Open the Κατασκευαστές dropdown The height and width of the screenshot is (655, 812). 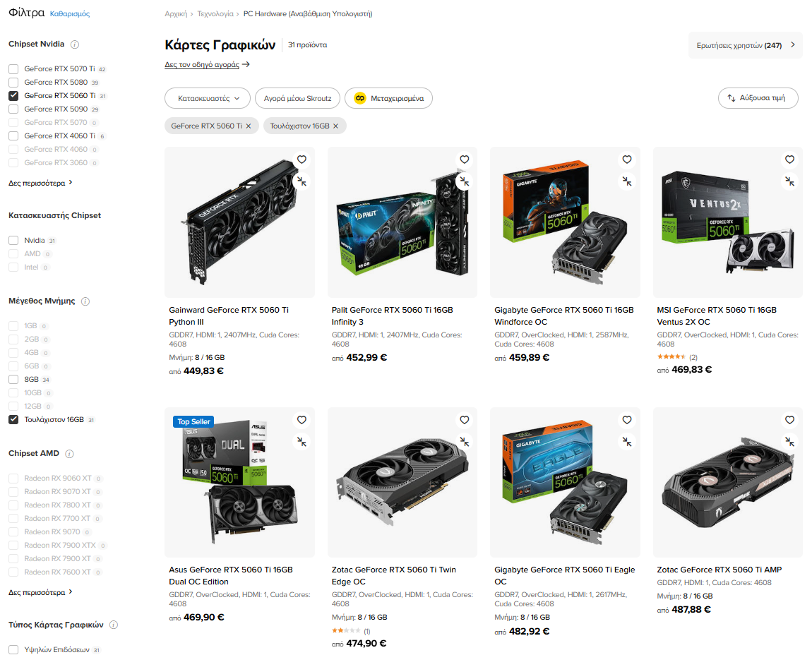coord(208,98)
